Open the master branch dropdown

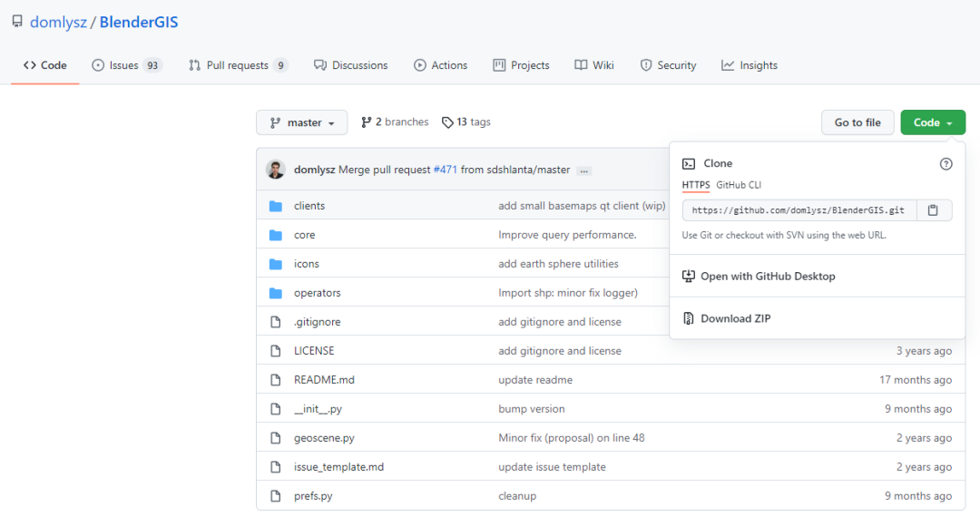[301, 122]
